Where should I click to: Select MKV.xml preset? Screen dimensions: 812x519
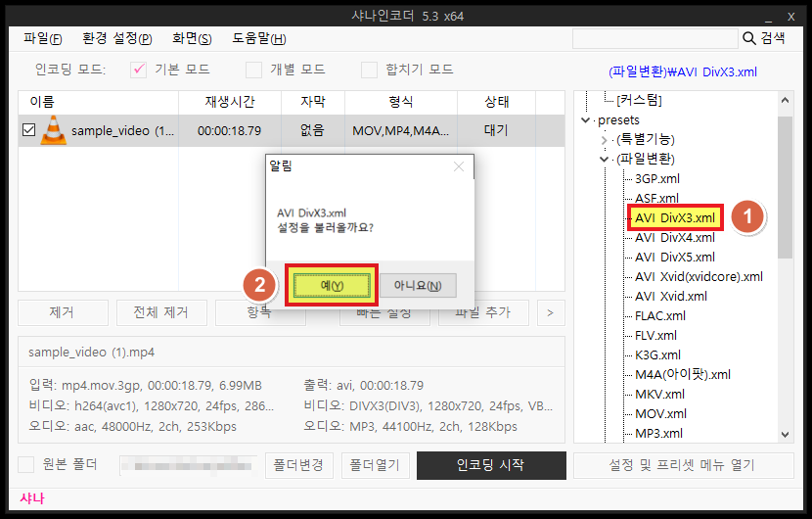(659, 394)
